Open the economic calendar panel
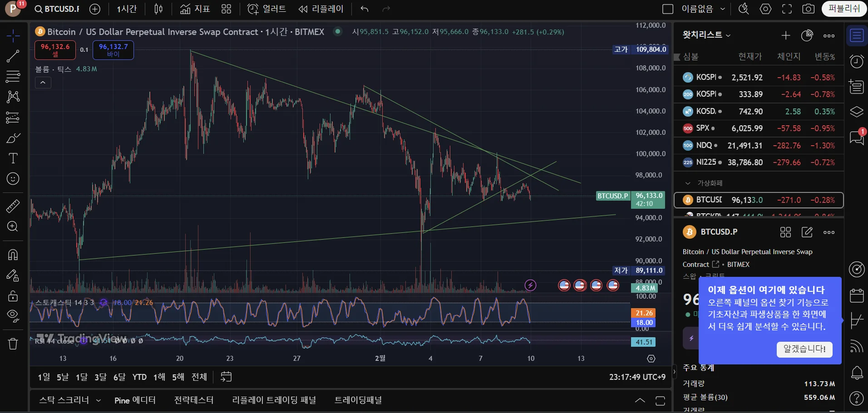This screenshot has height=413, width=868. (x=857, y=295)
